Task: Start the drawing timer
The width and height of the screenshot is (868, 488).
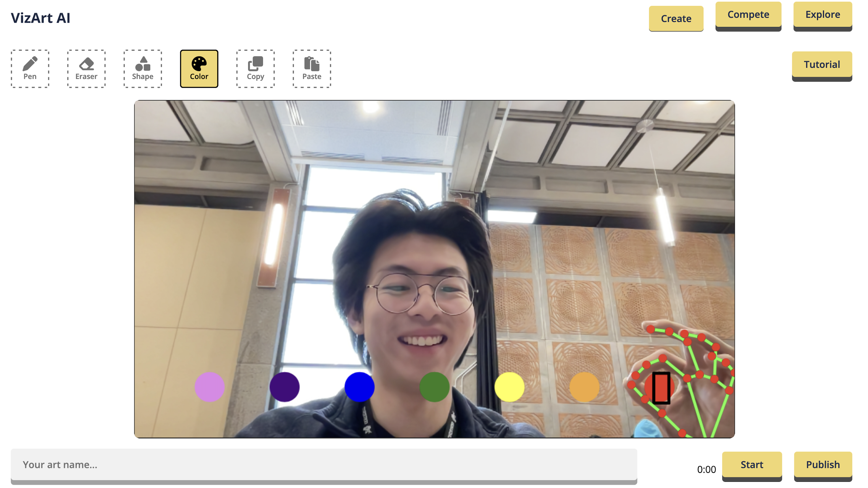Action: pos(752,465)
